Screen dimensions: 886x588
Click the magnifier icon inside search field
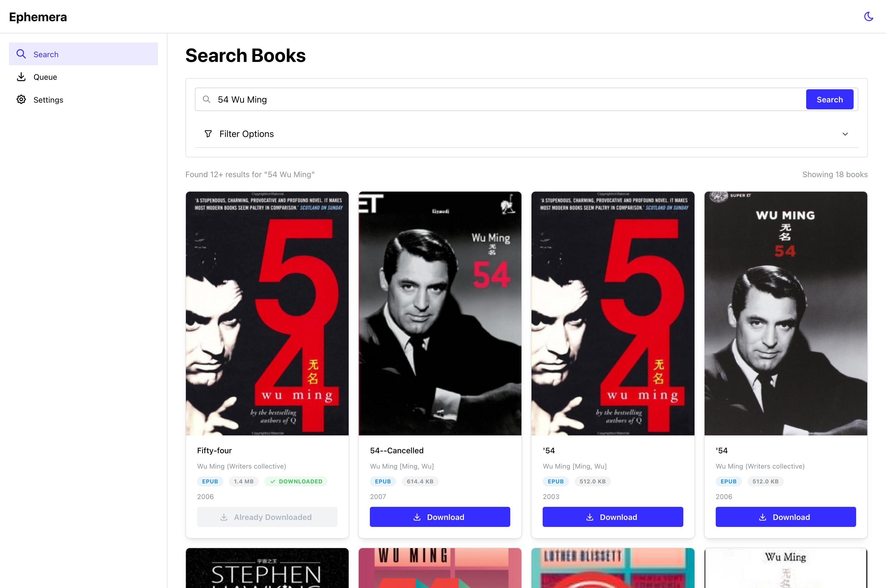tap(206, 99)
